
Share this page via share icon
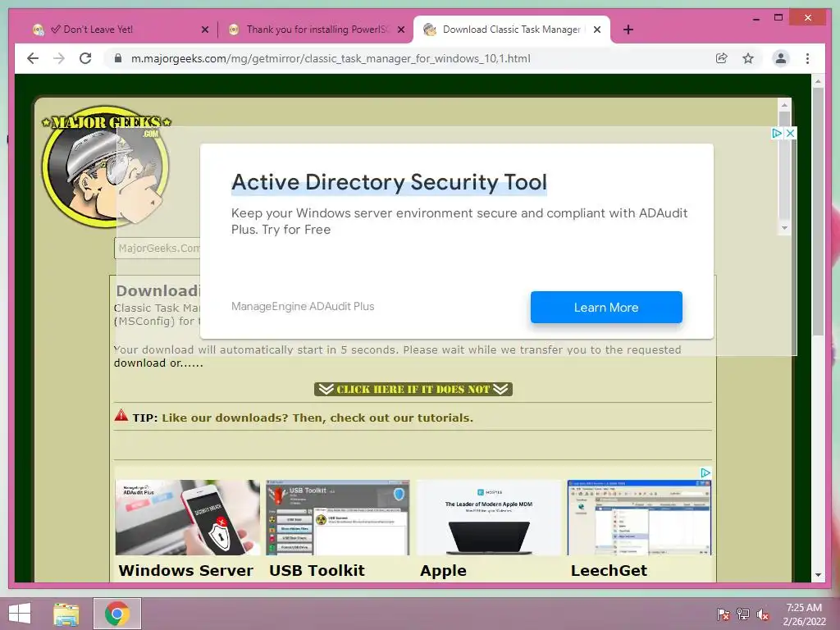click(722, 58)
